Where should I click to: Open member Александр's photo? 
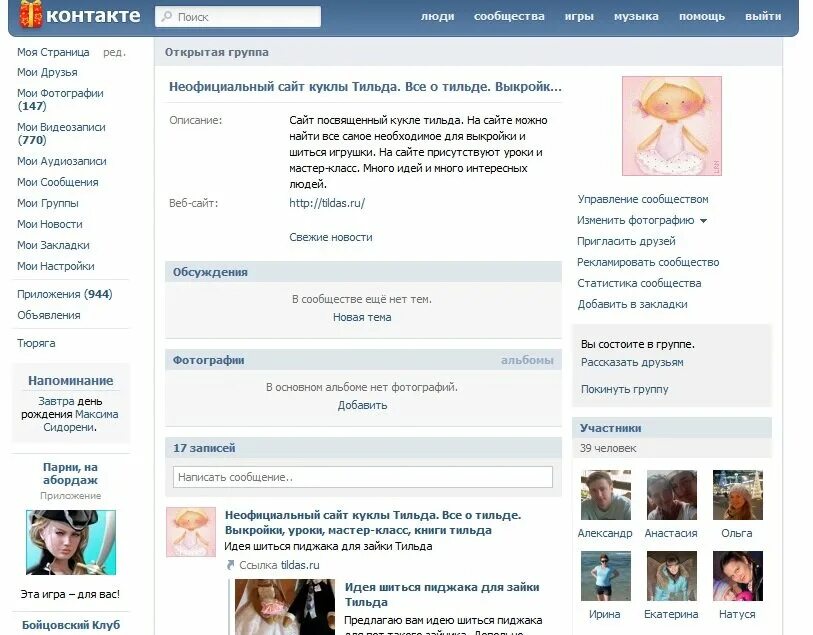point(606,495)
